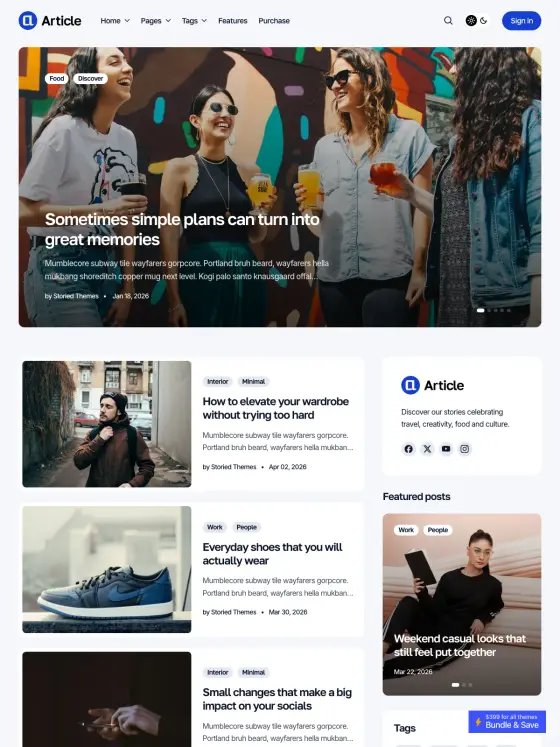Click Minimal tag on socials article

coord(253,672)
